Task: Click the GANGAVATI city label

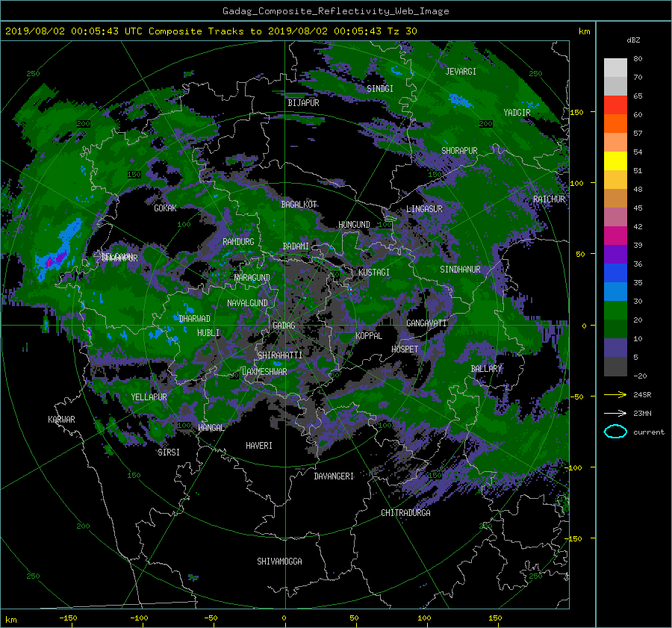Action: [426, 323]
